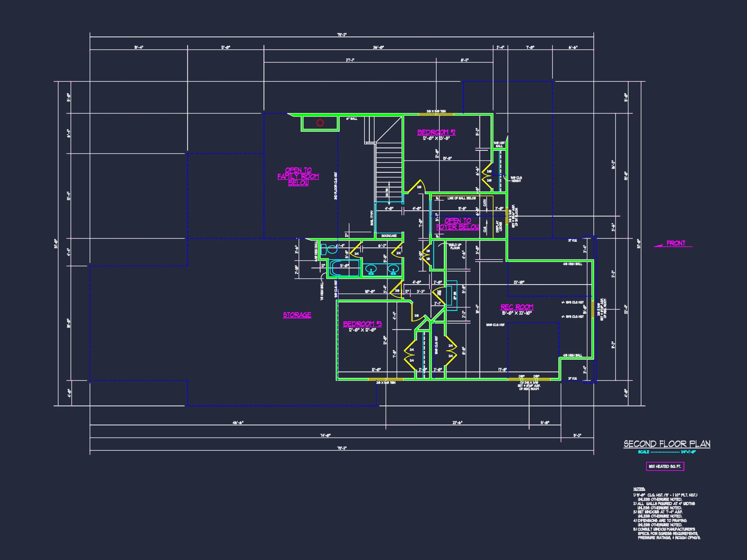Click the 9'-8" foyer dimension

pos(462,209)
